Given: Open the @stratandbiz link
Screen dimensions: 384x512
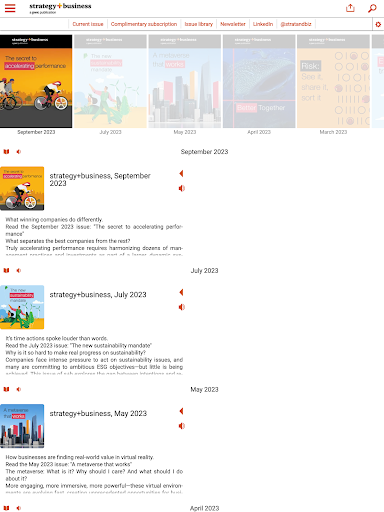Looking at the screenshot, I should (x=296, y=24).
